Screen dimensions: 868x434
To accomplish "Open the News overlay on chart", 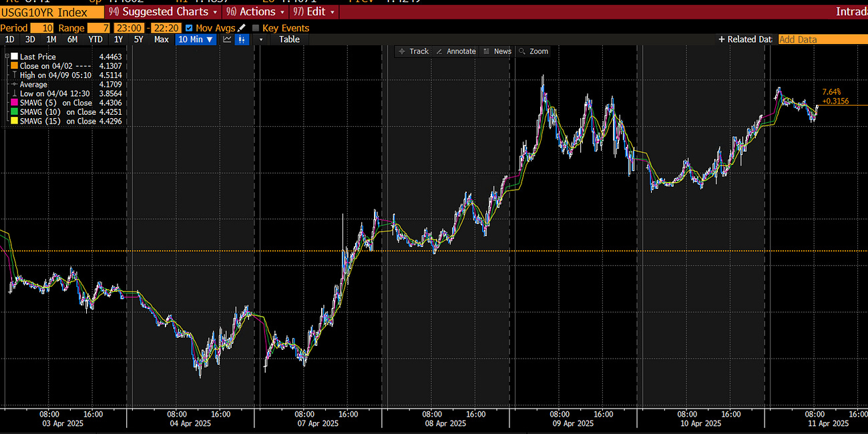I will click(x=497, y=51).
